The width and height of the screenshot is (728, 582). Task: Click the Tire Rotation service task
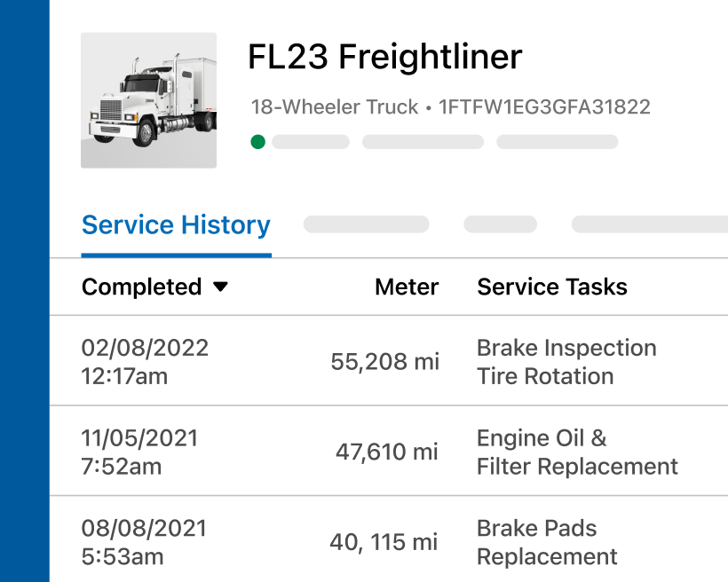click(545, 376)
